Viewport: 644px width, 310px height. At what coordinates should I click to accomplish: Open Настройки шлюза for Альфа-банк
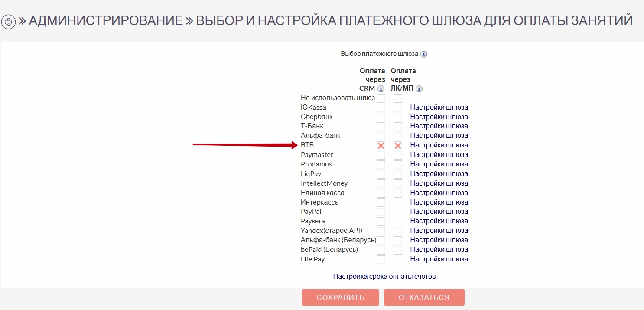(x=439, y=136)
